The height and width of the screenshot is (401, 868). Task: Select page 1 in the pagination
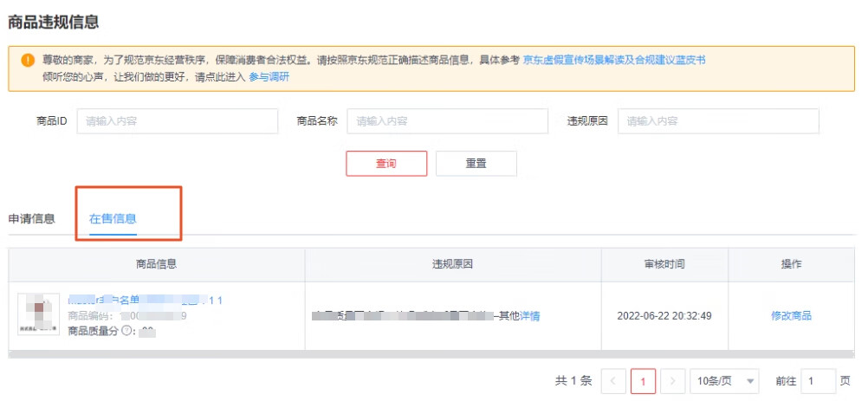click(643, 381)
